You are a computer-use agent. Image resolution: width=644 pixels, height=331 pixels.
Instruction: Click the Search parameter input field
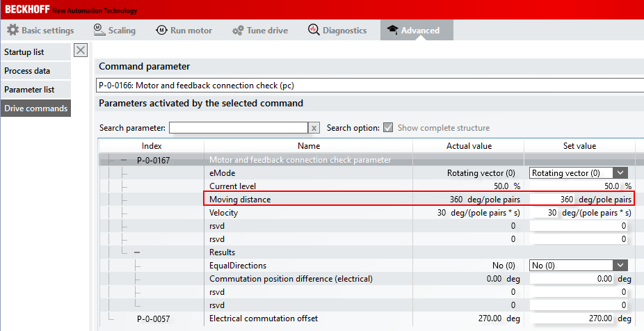pyautogui.click(x=238, y=128)
